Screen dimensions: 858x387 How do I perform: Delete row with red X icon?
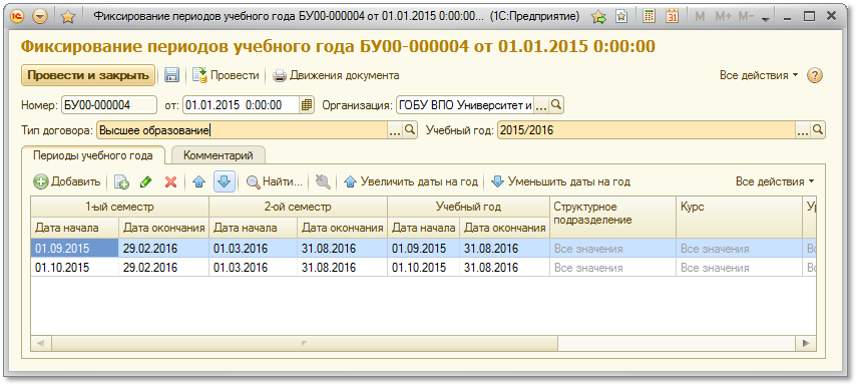tap(171, 182)
